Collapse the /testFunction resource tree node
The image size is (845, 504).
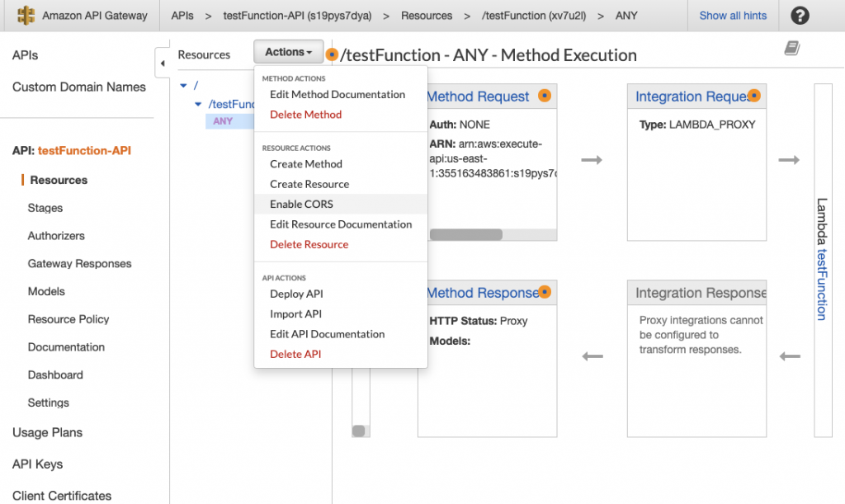(198, 104)
